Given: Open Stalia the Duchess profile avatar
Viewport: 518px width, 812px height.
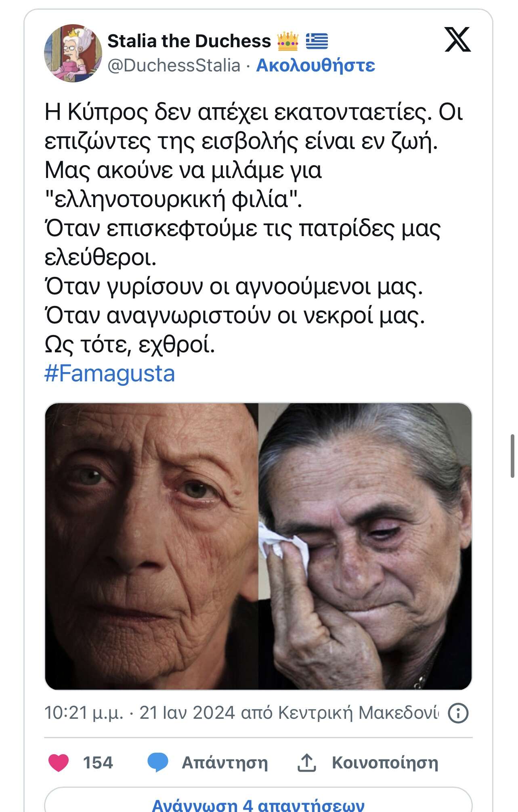Looking at the screenshot, I should tap(73, 53).
